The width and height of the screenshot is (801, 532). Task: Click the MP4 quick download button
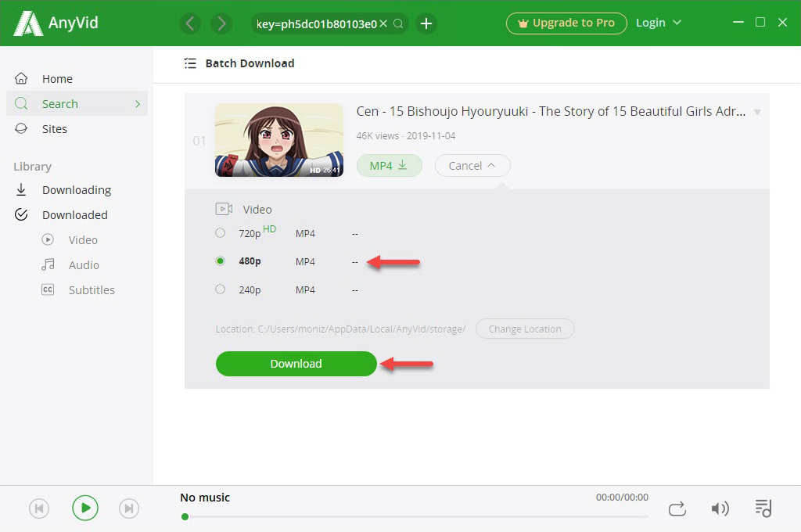(x=390, y=166)
